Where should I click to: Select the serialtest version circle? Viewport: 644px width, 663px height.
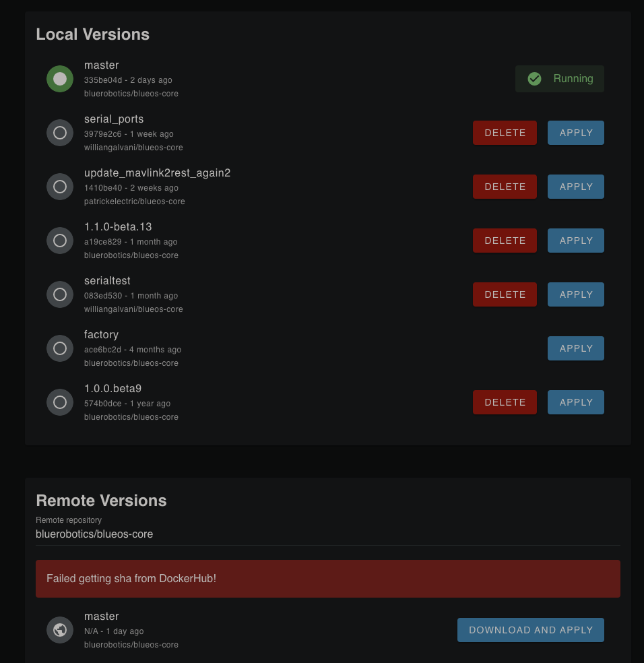pyautogui.click(x=59, y=294)
